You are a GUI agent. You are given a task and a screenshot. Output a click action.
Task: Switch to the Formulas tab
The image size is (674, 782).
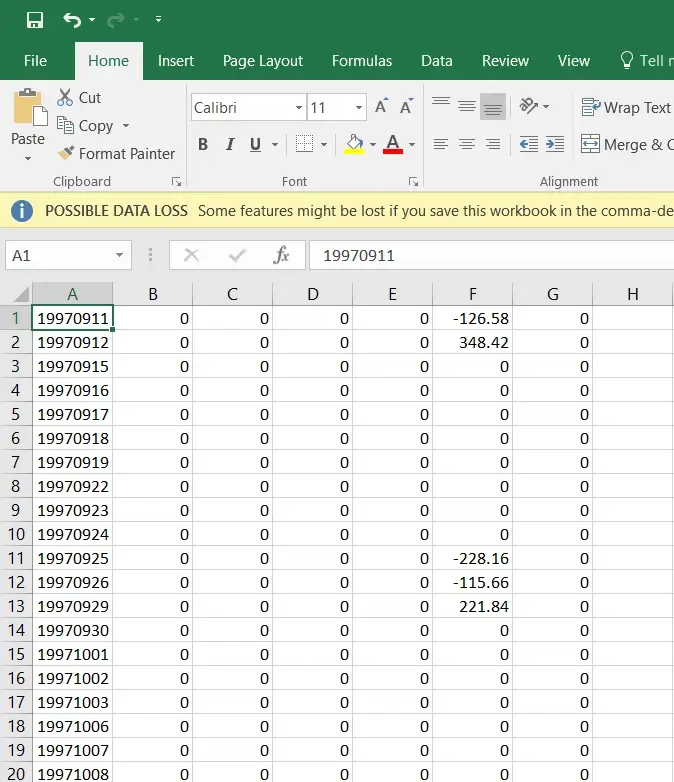tap(362, 61)
